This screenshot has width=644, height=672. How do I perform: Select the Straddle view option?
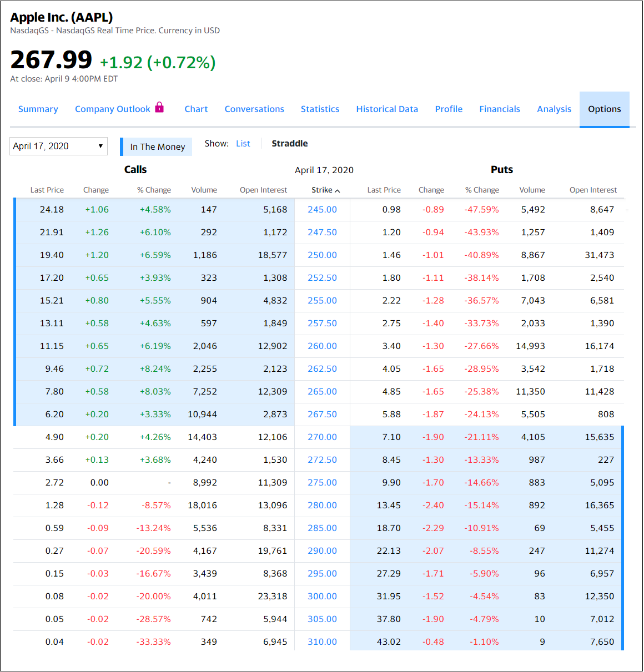290,143
